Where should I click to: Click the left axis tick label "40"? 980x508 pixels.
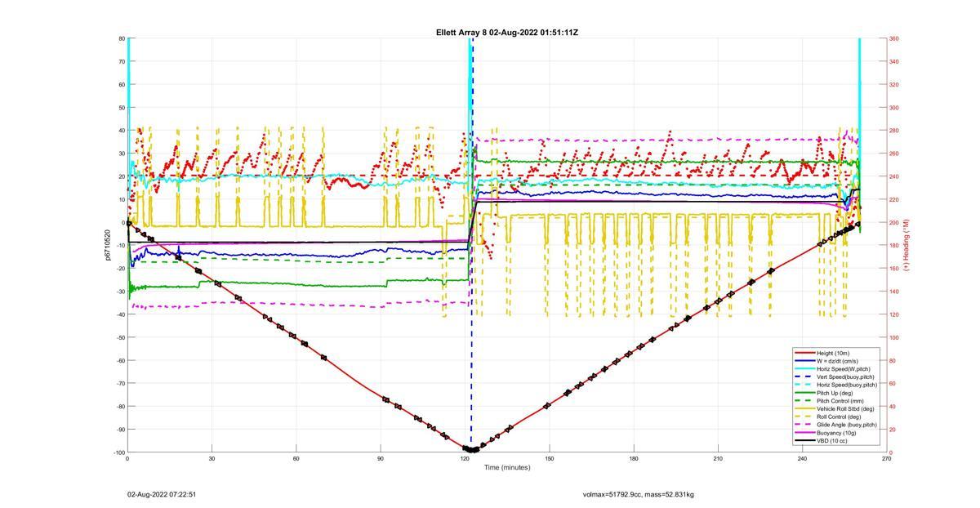tap(122, 131)
